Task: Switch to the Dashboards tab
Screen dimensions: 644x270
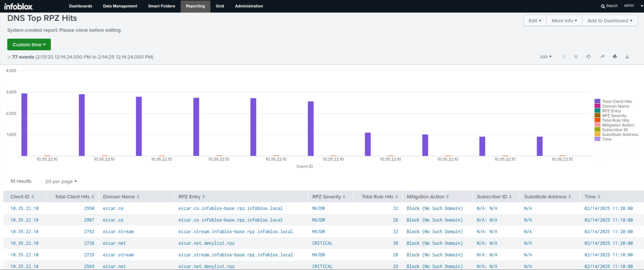Action: (80, 6)
